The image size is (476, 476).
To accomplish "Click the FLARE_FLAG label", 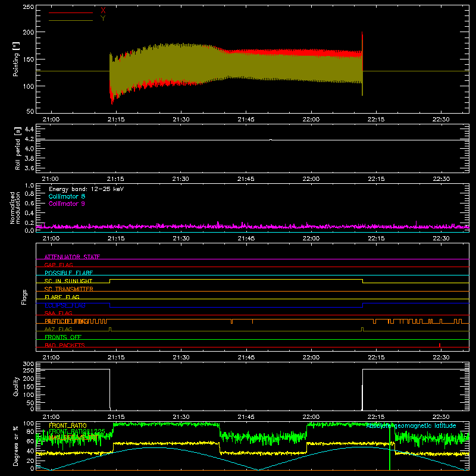I will coord(62,297).
